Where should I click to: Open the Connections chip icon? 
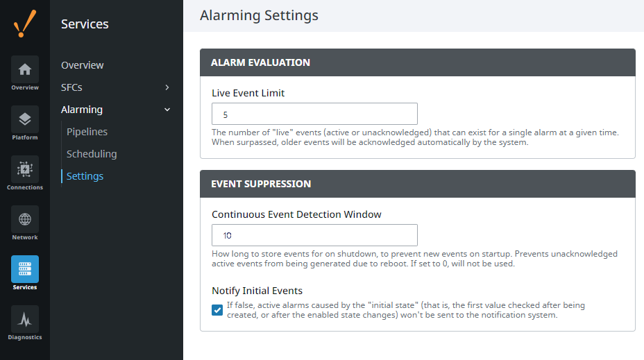(x=25, y=169)
